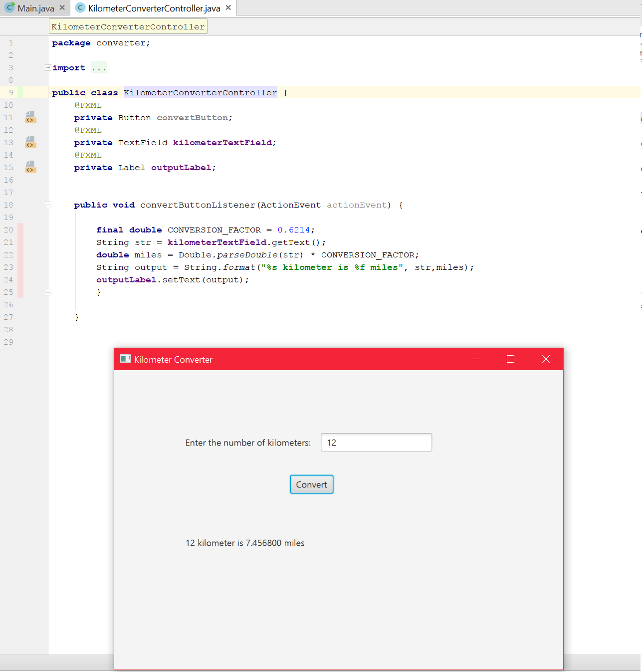Click inside the kilometers input field

pyautogui.click(x=376, y=443)
